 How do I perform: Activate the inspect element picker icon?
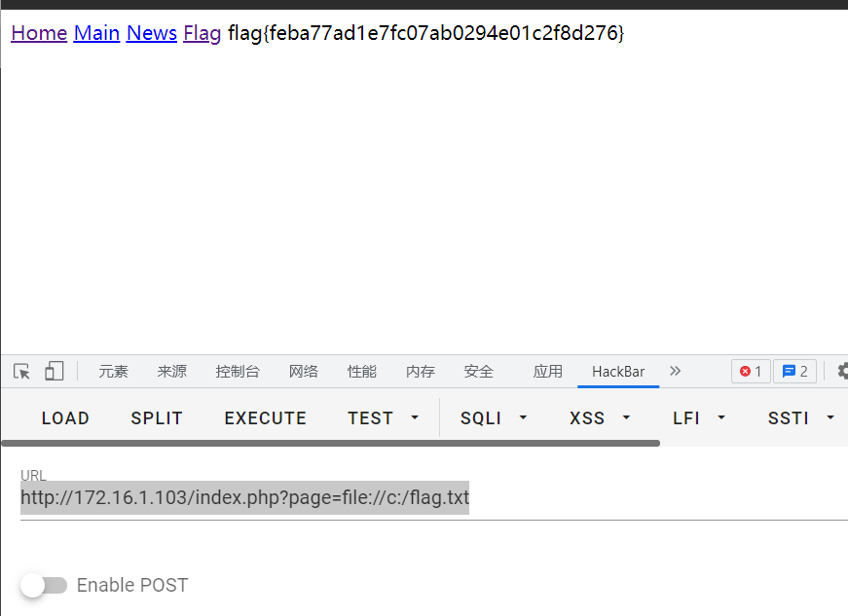[21, 371]
